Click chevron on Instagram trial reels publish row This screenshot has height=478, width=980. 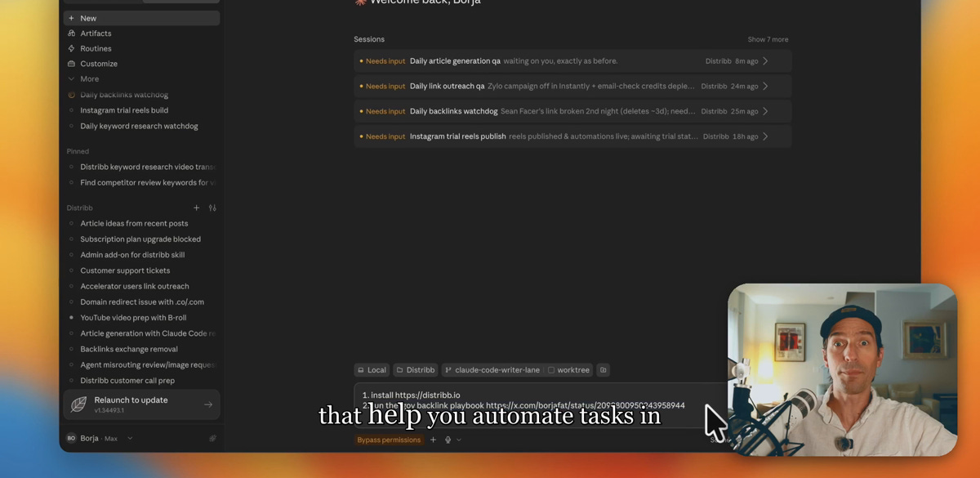(x=765, y=136)
